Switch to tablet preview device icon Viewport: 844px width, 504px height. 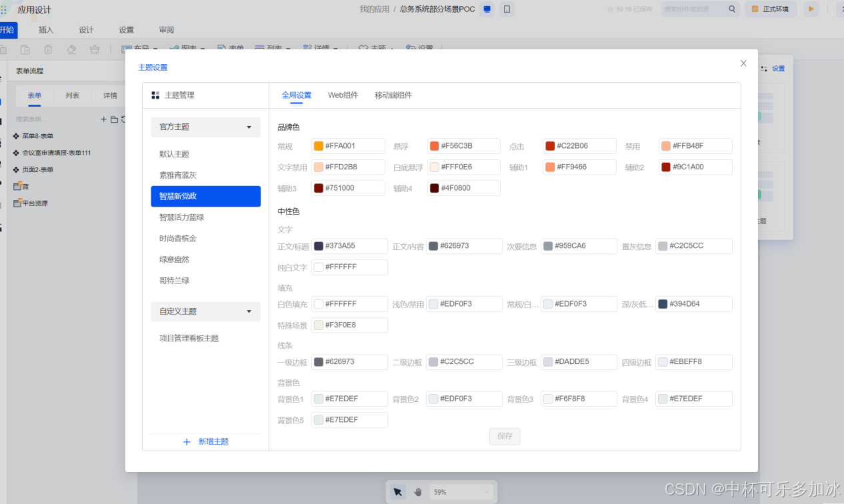pos(507,9)
